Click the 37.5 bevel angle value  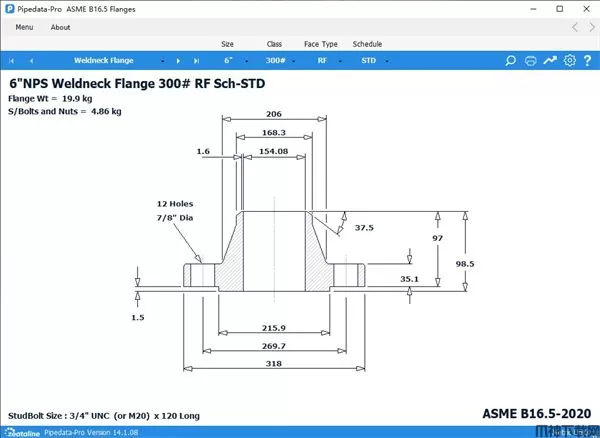pyautogui.click(x=364, y=228)
